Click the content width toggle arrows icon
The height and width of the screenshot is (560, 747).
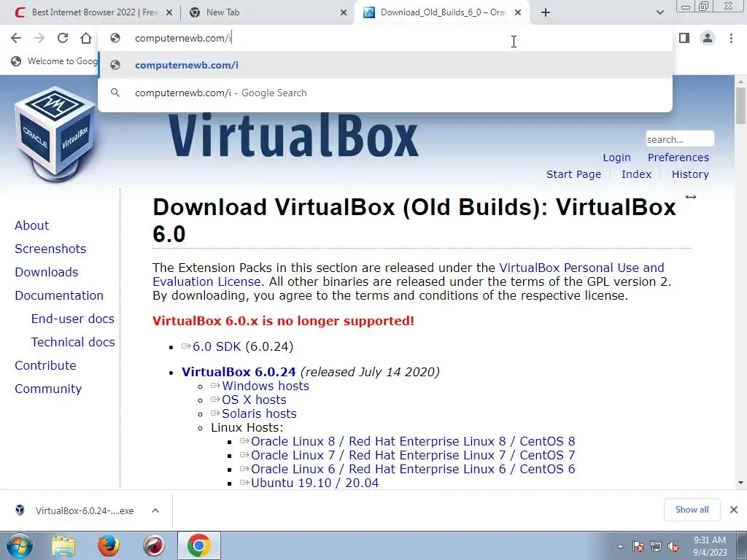691,197
